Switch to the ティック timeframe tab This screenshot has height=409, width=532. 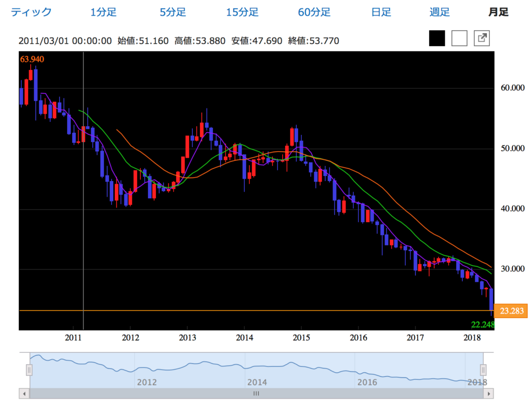pyautogui.click(x=31, y=12)
